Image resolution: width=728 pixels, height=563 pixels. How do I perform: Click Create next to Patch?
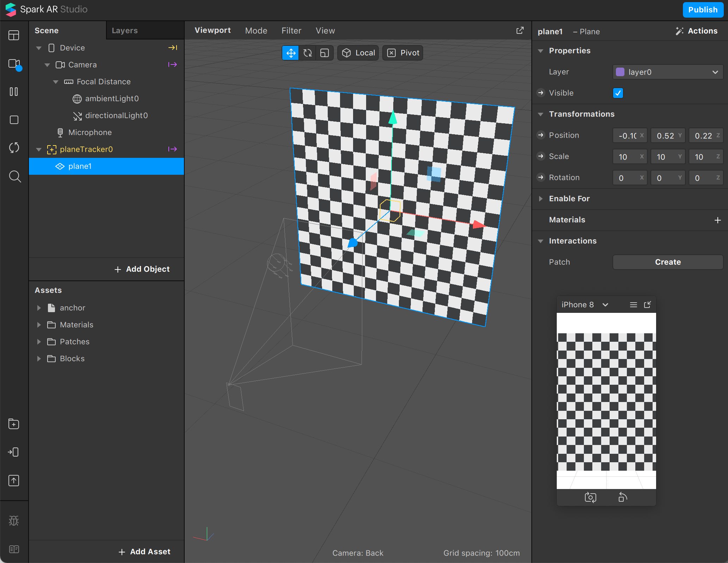coord(668,262)
